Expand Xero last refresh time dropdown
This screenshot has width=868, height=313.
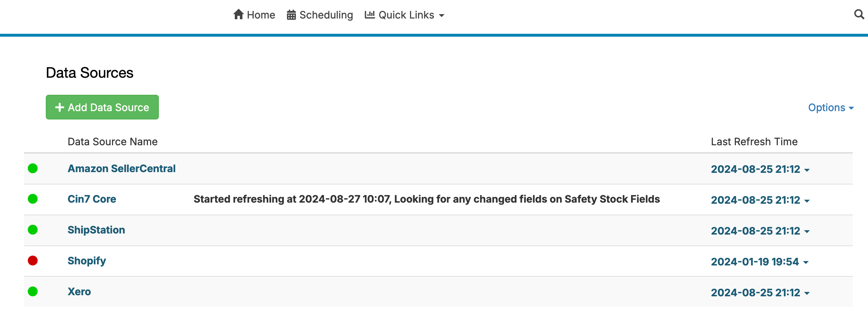pos(760,293)
